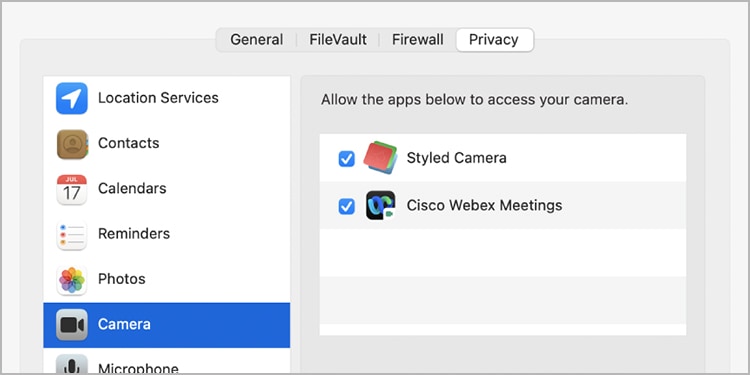Click the Location Services arrow icon
Screen dimensions: 750x375
pos(72,98)
